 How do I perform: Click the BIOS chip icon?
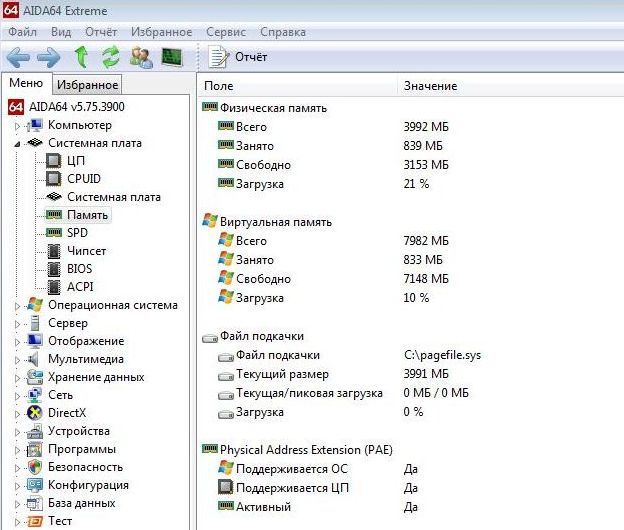pyautogui.click(x=54, y=269)
